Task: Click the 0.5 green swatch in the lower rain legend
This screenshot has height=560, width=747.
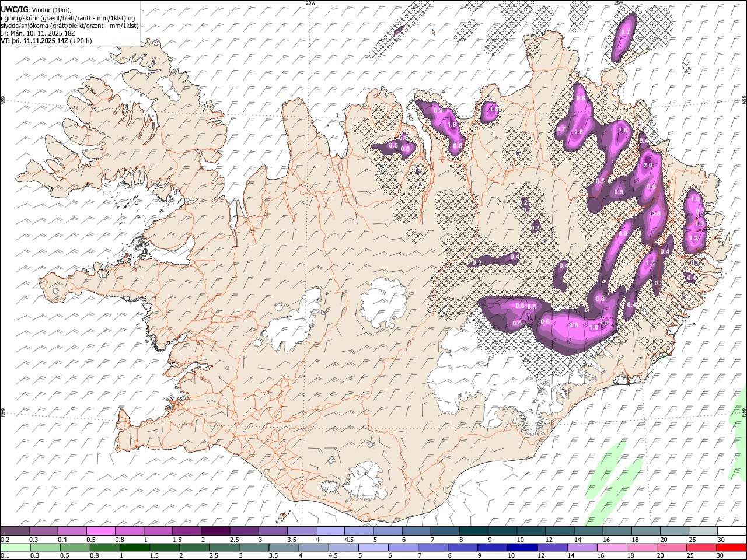Action: click(x=75, y=548)
